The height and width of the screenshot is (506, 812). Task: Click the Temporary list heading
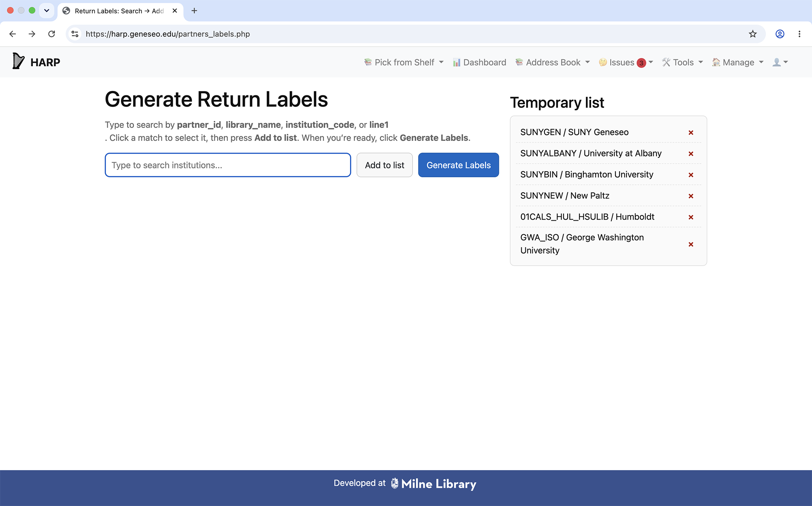(557, 103)
